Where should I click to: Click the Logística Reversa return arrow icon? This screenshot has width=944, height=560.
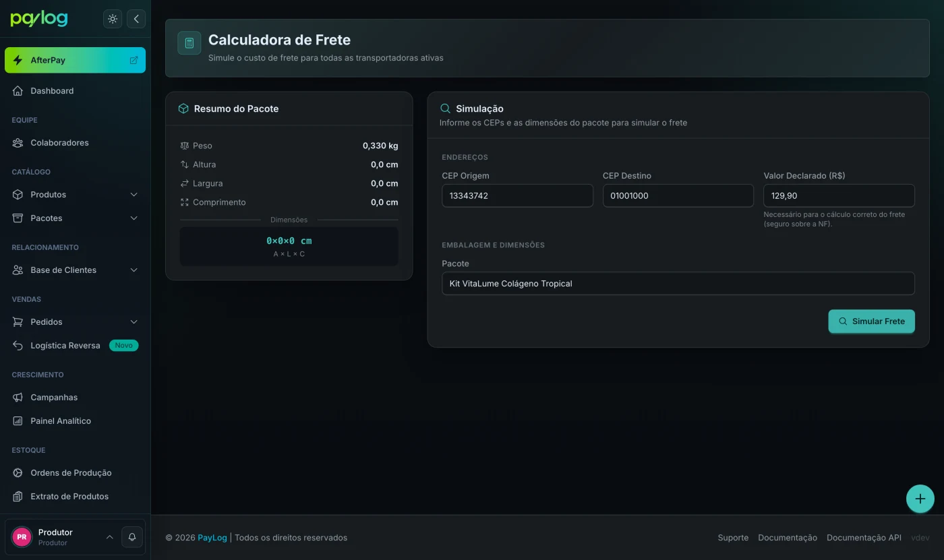(x=18, y=346)
